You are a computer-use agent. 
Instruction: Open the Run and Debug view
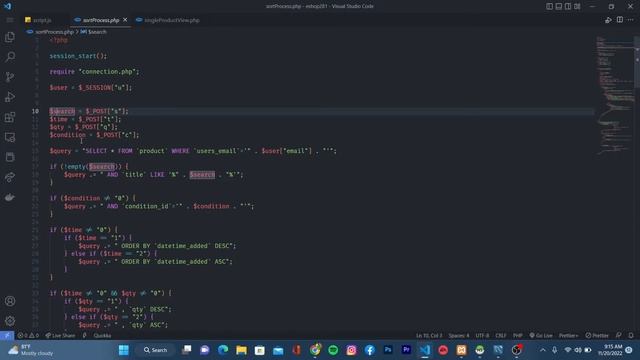click(x=10, y=97)
